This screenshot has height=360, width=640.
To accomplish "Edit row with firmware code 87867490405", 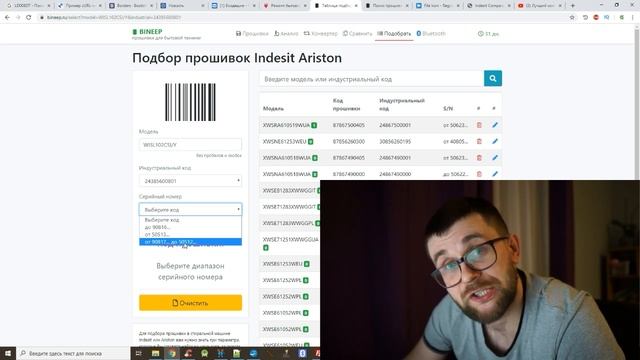I will [495, 158].
